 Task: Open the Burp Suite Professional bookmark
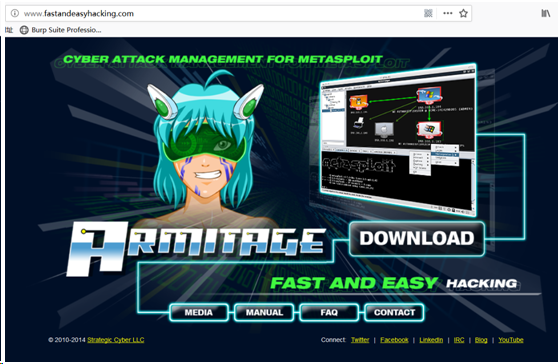coord(60,30)
